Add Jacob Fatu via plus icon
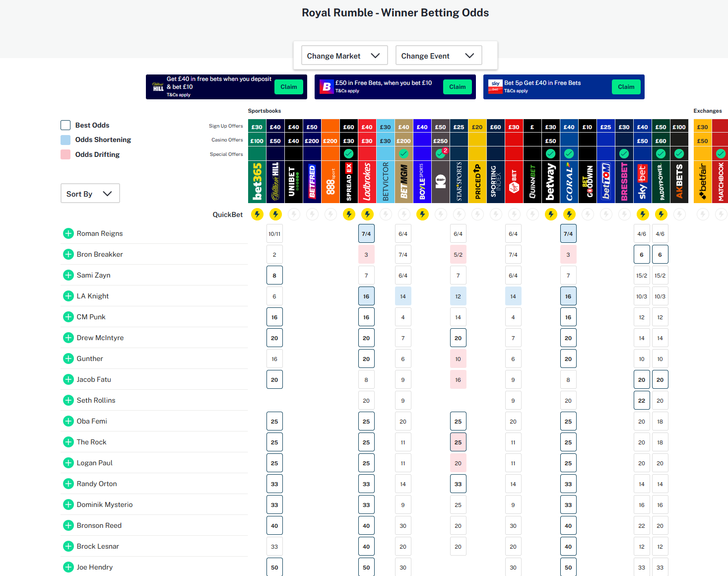Screen dimensions: 728x576 68,379
